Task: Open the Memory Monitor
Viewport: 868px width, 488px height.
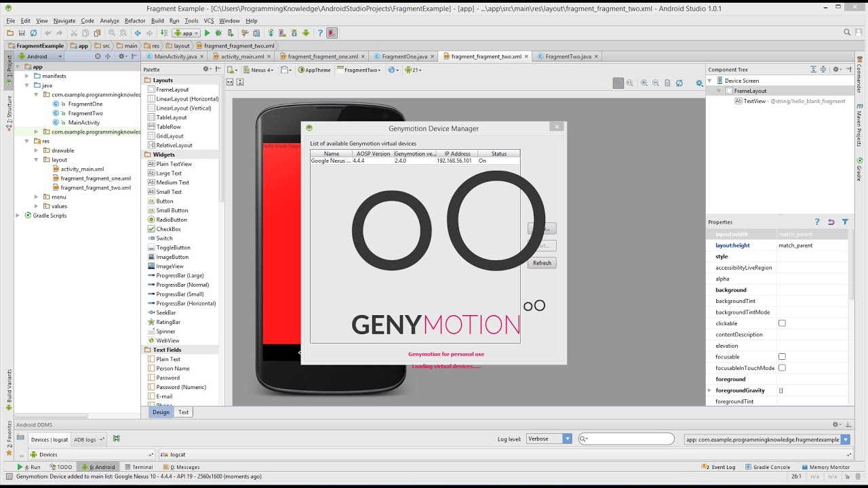Action: (825, 467)
